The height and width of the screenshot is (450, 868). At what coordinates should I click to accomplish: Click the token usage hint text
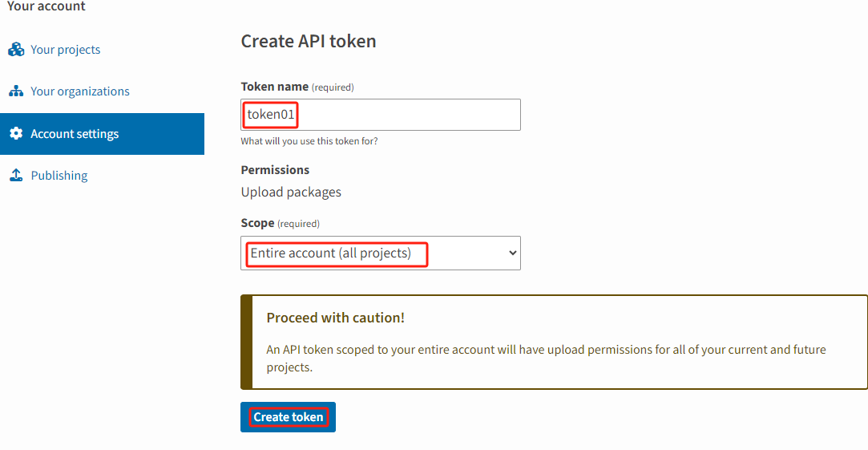(x=309, y=141)
